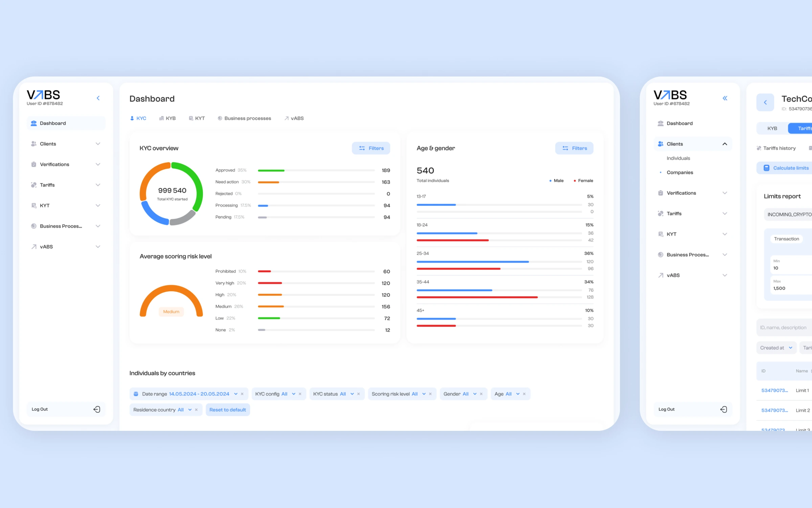Switch to vABS dashboard tab
This screenshot has width=812, height=508.
point(294,118)
